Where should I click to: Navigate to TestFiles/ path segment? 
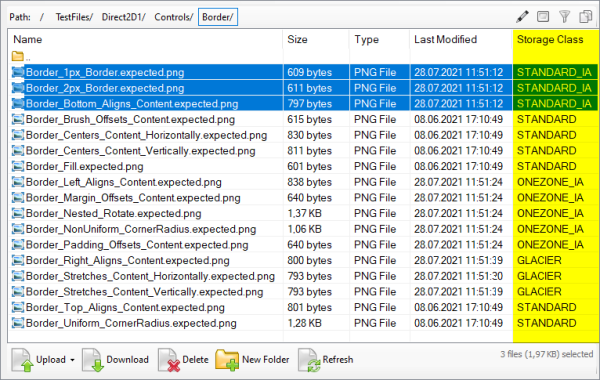[74, 17]
